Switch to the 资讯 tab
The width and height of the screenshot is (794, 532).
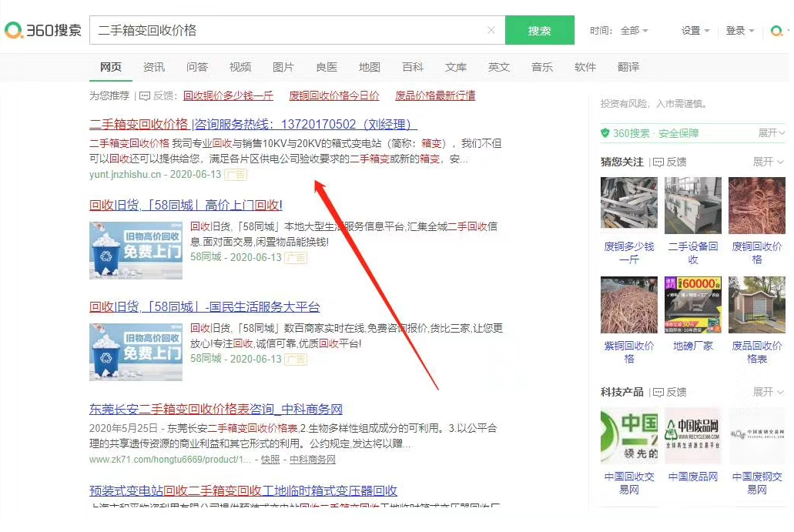click(154, 67)
